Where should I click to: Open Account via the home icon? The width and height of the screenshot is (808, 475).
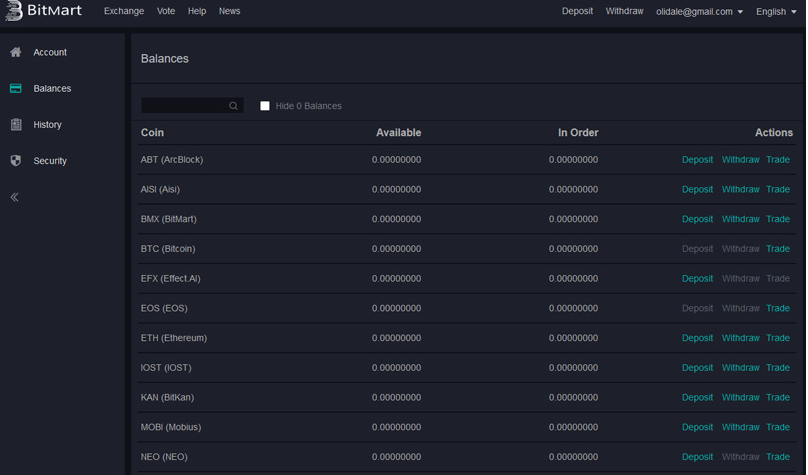pos(16,52)
